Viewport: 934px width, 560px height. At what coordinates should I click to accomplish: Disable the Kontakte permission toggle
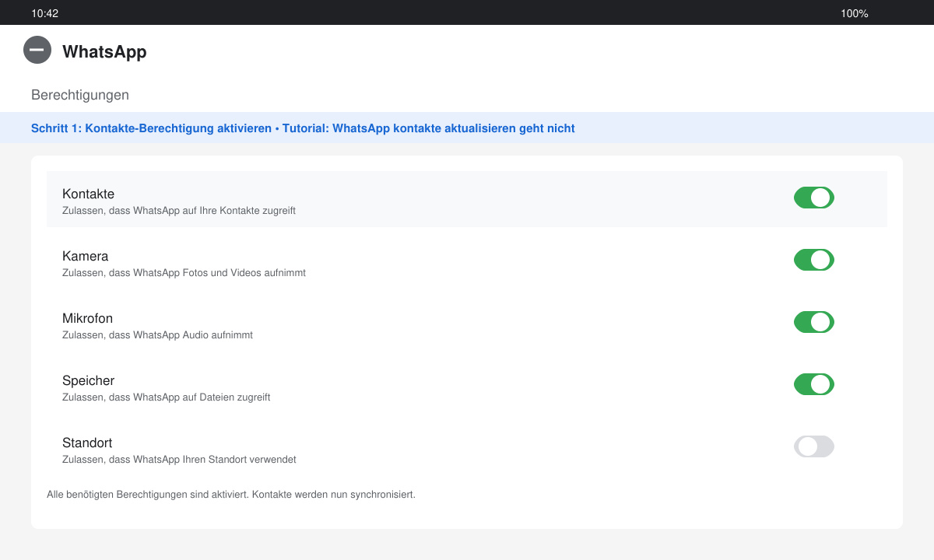tap(814, 198)
